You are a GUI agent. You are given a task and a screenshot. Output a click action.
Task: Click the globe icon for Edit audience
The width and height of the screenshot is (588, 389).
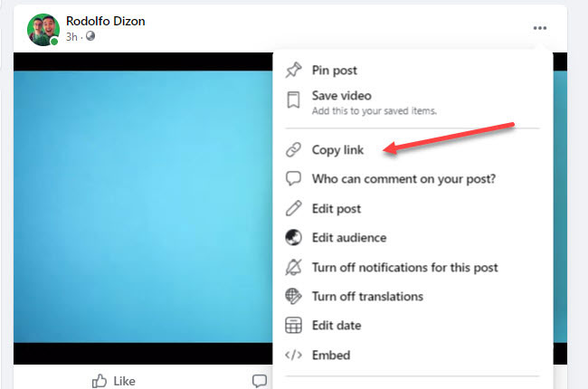coord(293,237)
